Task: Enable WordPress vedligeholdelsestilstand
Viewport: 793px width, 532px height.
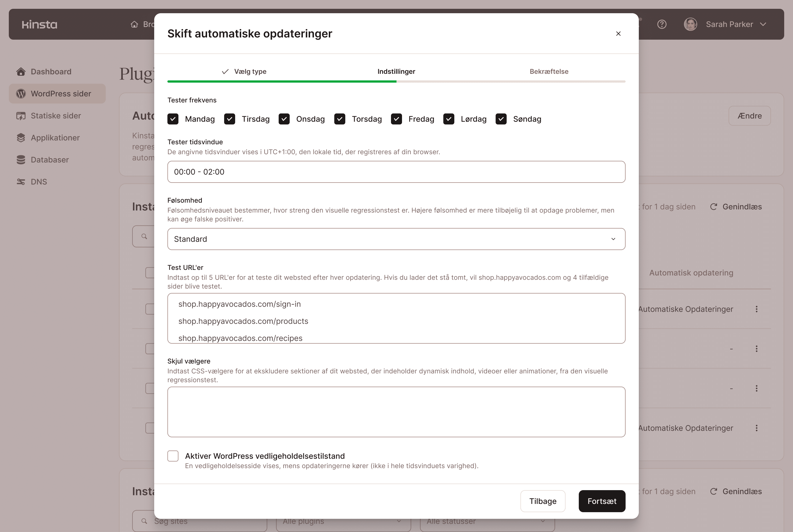Action: pos(173,456)
